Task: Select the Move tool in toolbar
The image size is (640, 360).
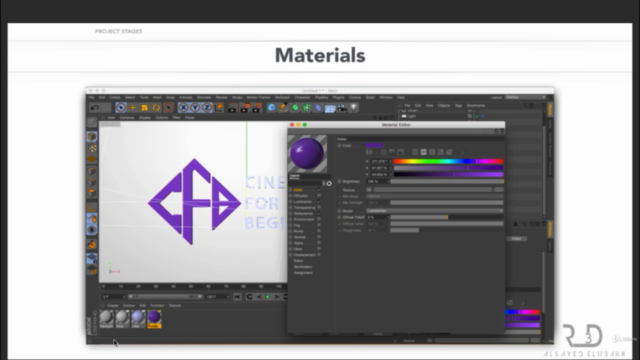Action: 132,108
